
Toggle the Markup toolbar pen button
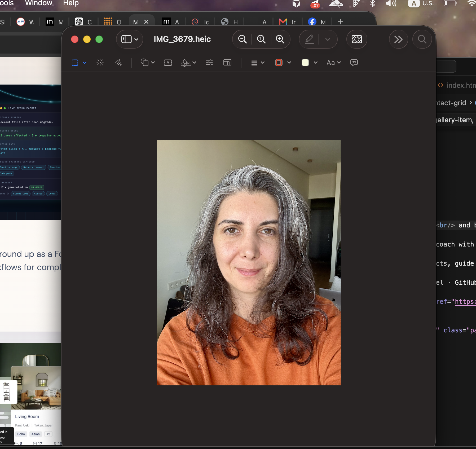pos(309,39)
